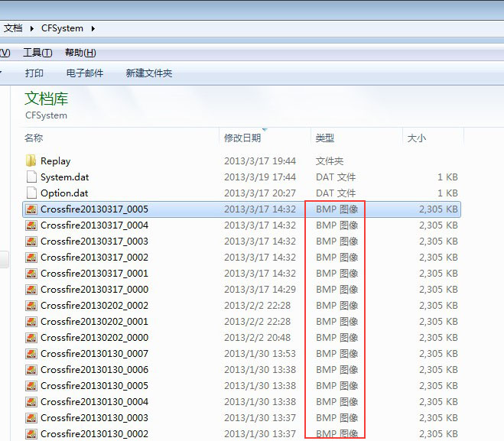Click date 2013/3/17 20:27 of Option.dat
504x441 pixels.
pyautogui.click(x=260, y=193)
